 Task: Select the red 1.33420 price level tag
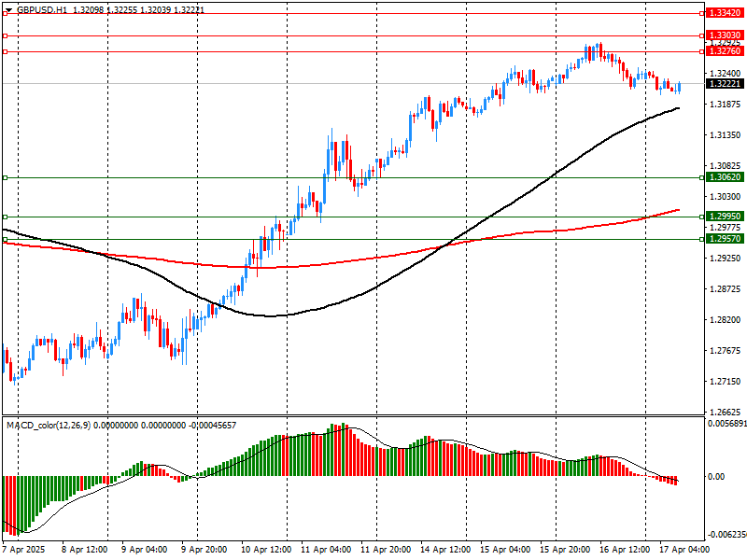(725, 13)
